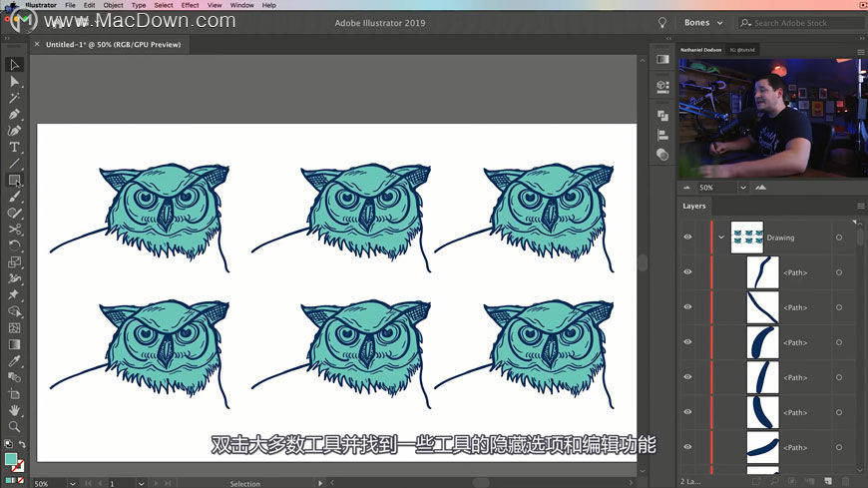
Task: Toggle visibility of the fourth <Path> sublayer
Action: [x=687, y=376]
